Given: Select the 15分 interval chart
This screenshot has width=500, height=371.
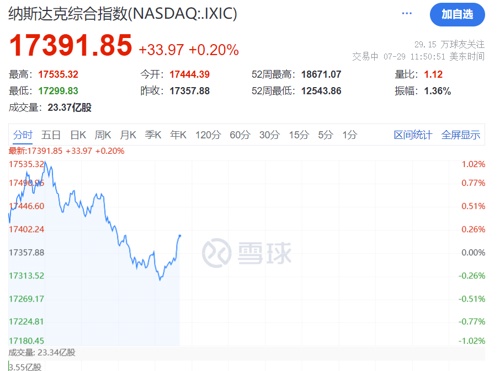Looking at the screenshot, I should click(x=299, y=135).
